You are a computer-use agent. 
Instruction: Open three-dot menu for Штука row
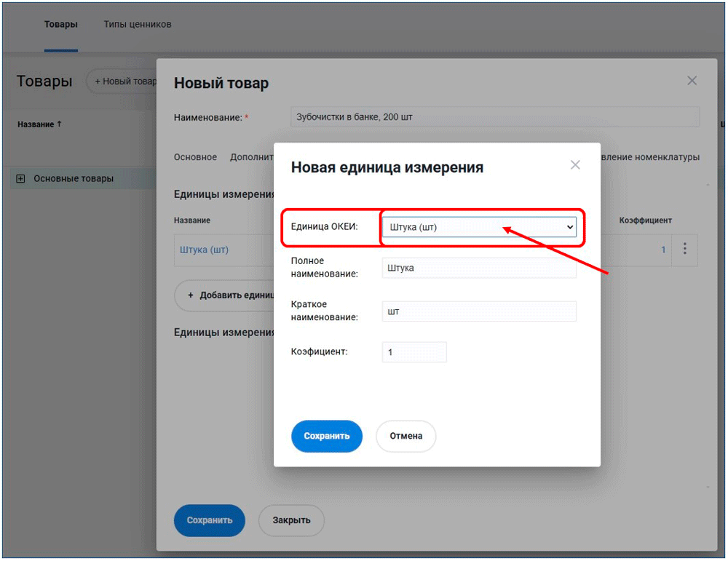(x=684, y=250)
